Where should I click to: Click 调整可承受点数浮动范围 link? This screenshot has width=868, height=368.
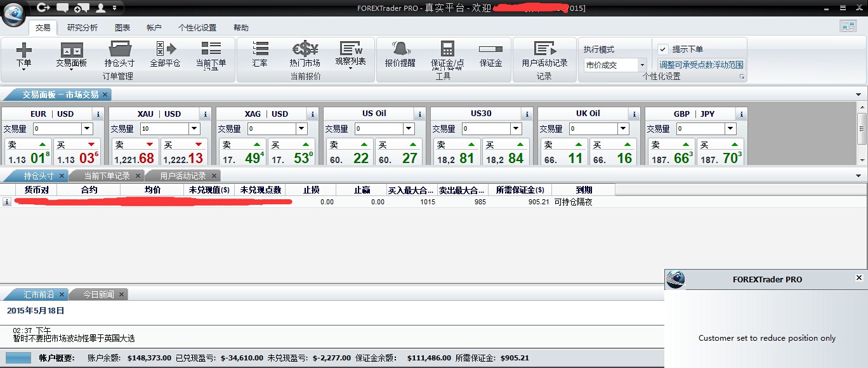(x=701, y=65)
